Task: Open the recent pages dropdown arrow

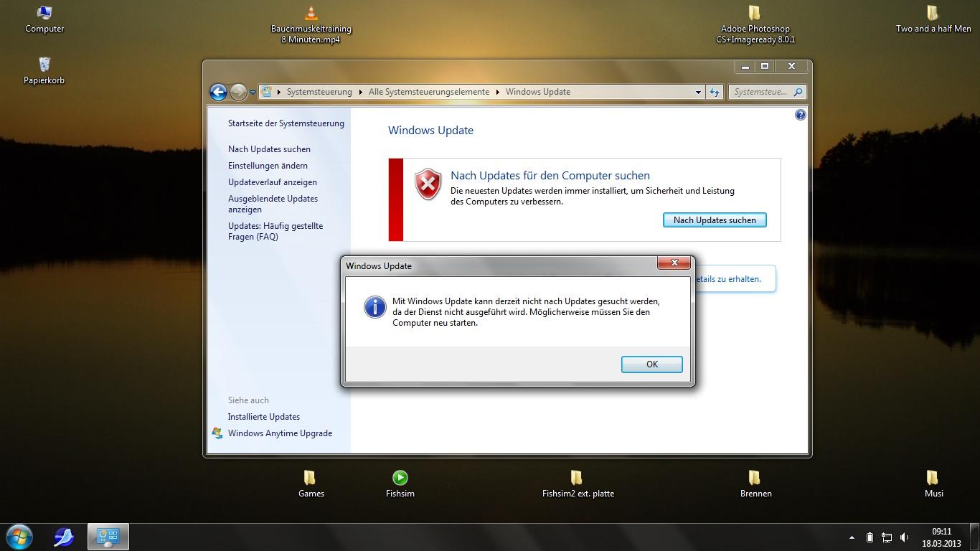Action: [253, 93]
